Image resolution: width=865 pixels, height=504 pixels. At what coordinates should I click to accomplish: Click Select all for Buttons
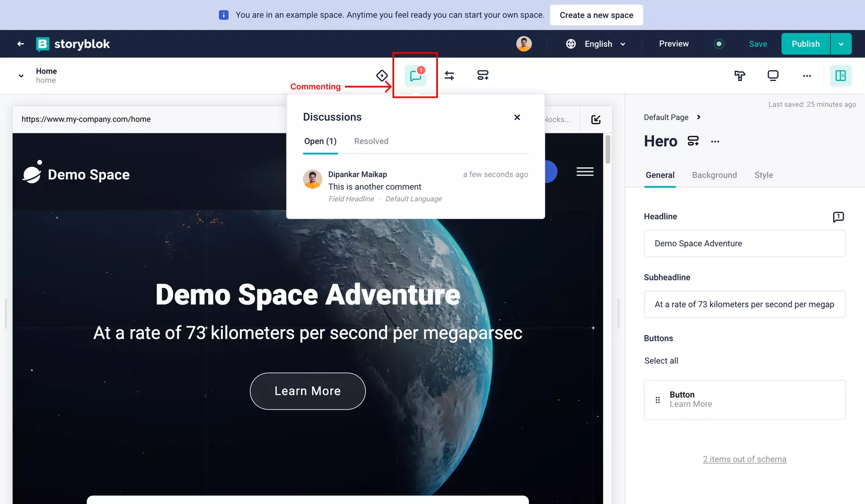[661, 361]
